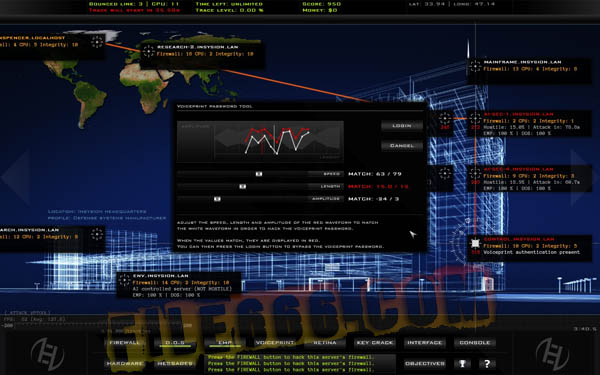
Task: Click the mainframe.insysion.lan server name
Action: point(522,62)
